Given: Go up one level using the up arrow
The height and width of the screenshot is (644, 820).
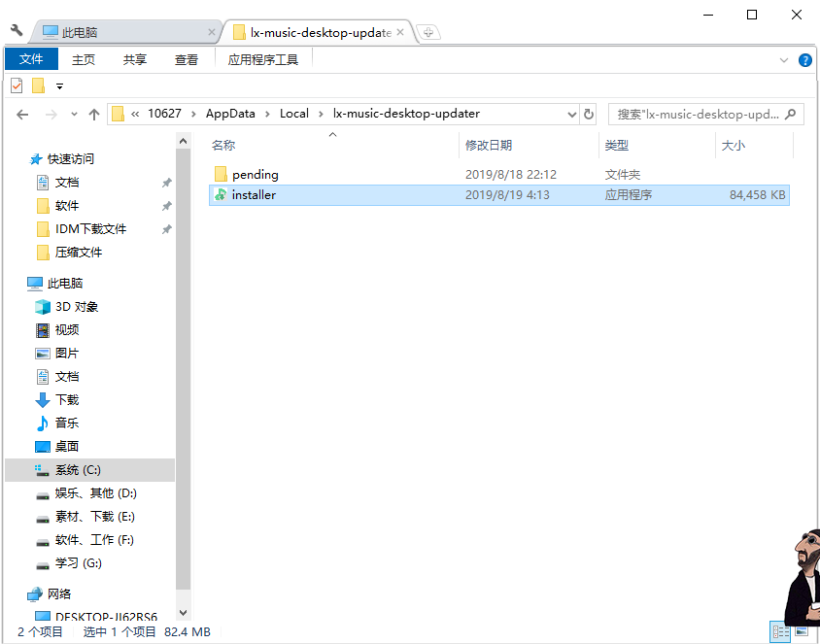Looking at the screenshot, I should point(92,114).
